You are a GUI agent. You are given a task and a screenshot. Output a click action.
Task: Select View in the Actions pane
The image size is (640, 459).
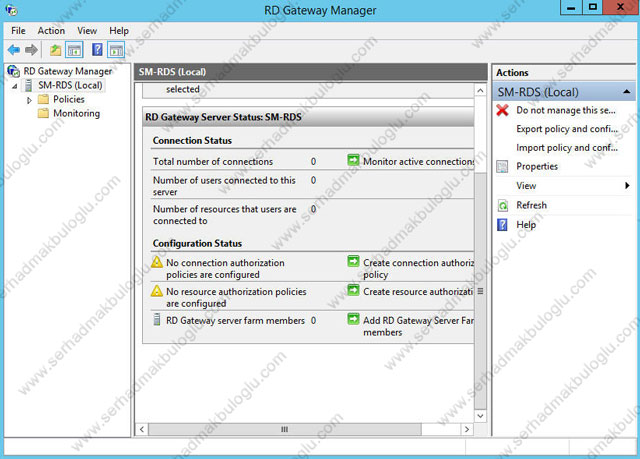tap(526, 186)
